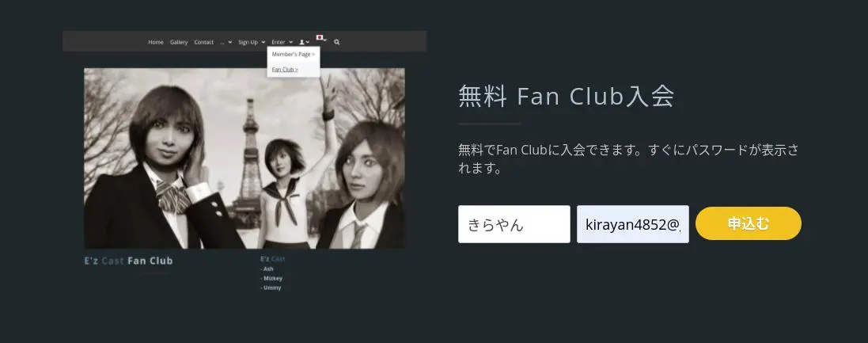
Task: Open the Gallery menu item
Action: (179, 42)
